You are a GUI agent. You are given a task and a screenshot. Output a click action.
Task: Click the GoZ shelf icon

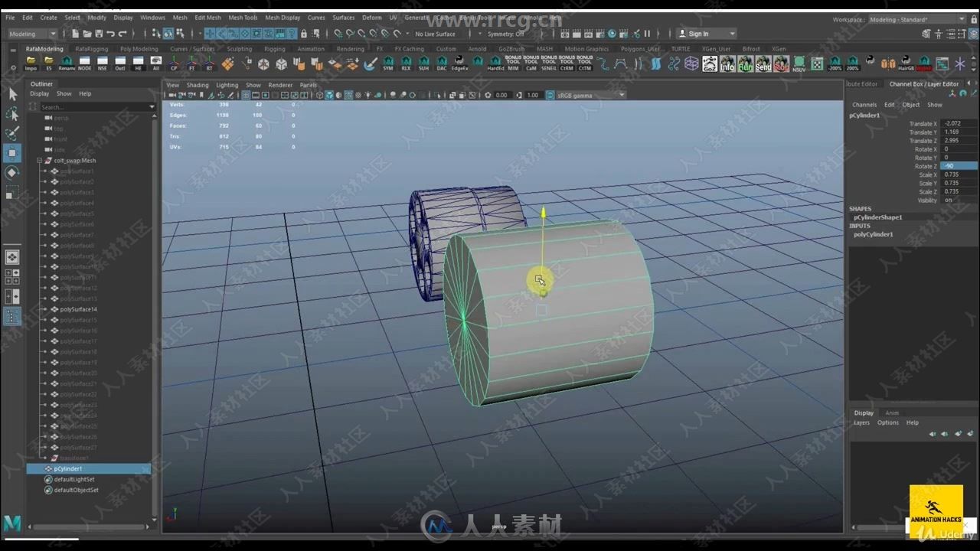coord(710,64)
